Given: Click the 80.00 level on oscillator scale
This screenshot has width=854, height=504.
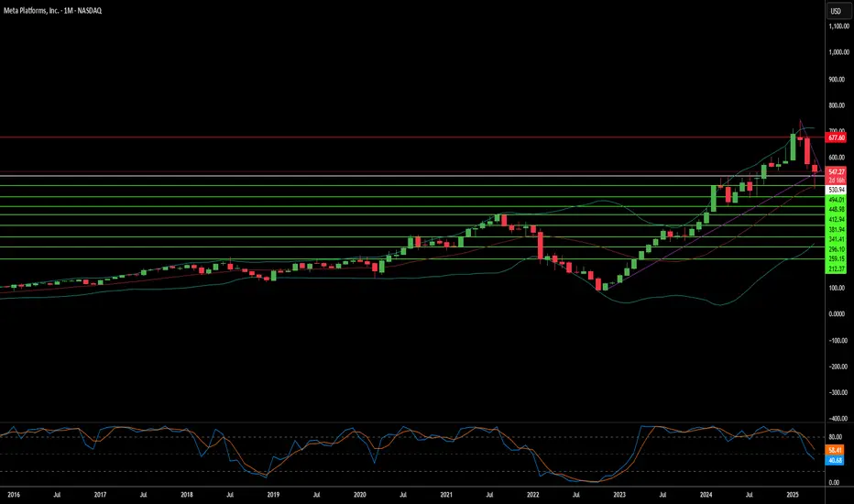Looking at the screenshot, I should click(836, 437).
